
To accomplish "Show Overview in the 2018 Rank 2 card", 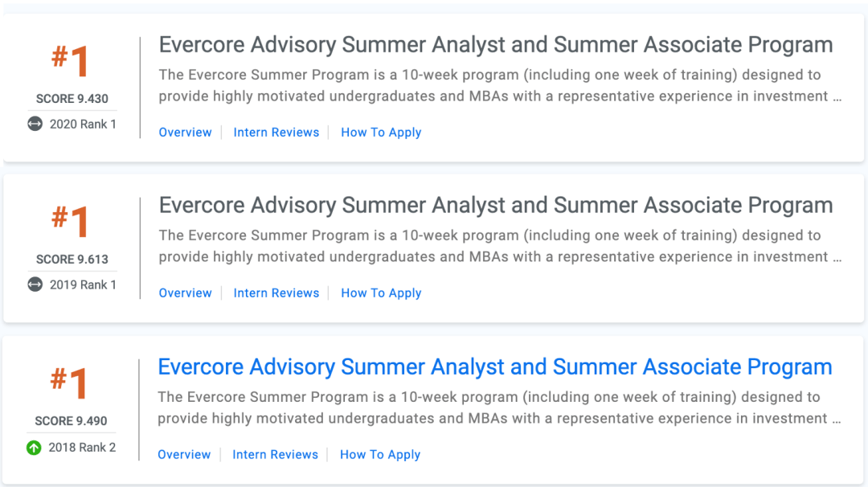I will click(x=184, y=455).
